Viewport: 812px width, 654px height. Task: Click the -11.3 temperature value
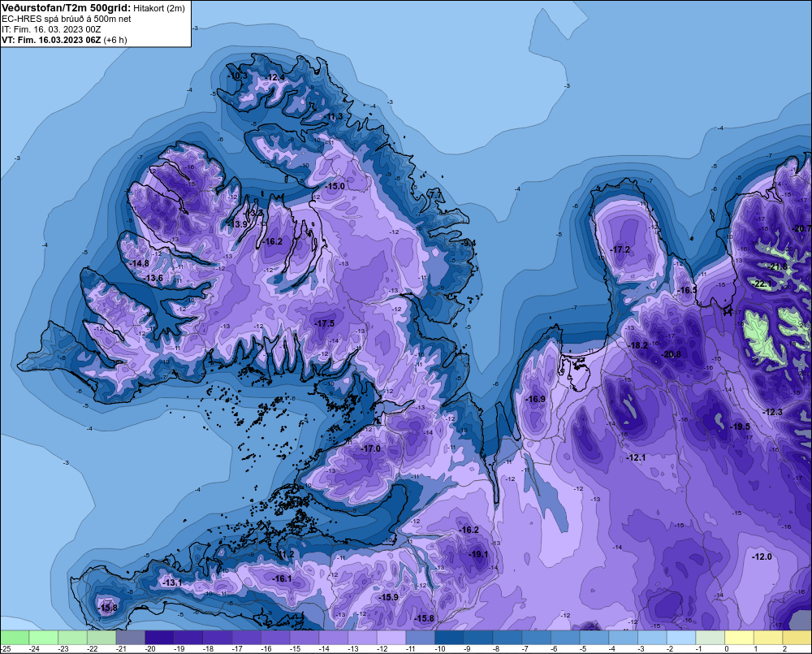[x=334, y=117]
